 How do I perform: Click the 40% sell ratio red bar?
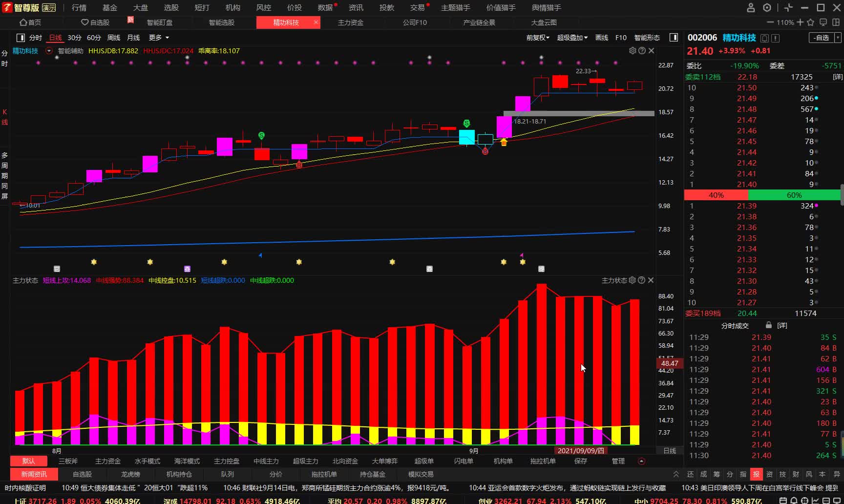tap(716, 195)
